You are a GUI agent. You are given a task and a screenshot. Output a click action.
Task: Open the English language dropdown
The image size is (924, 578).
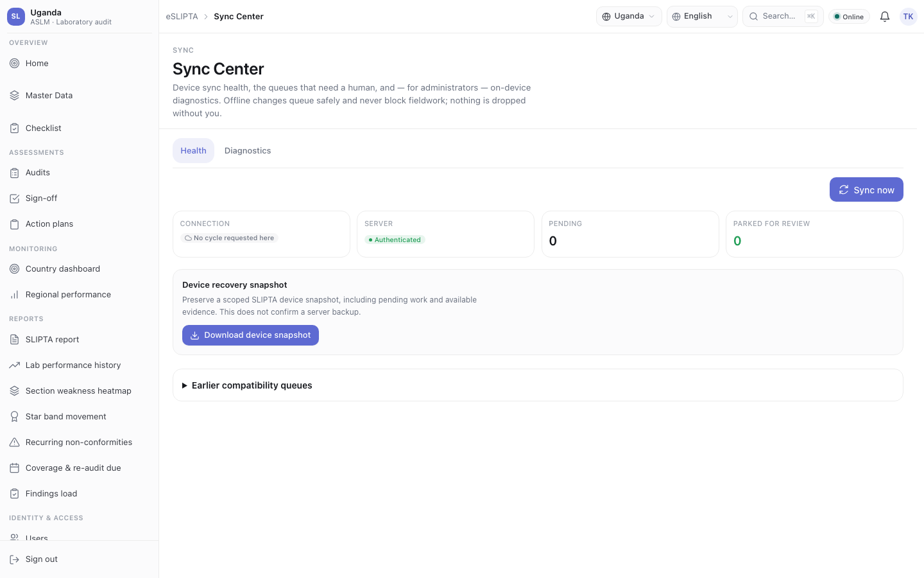(x=702, y=17)
